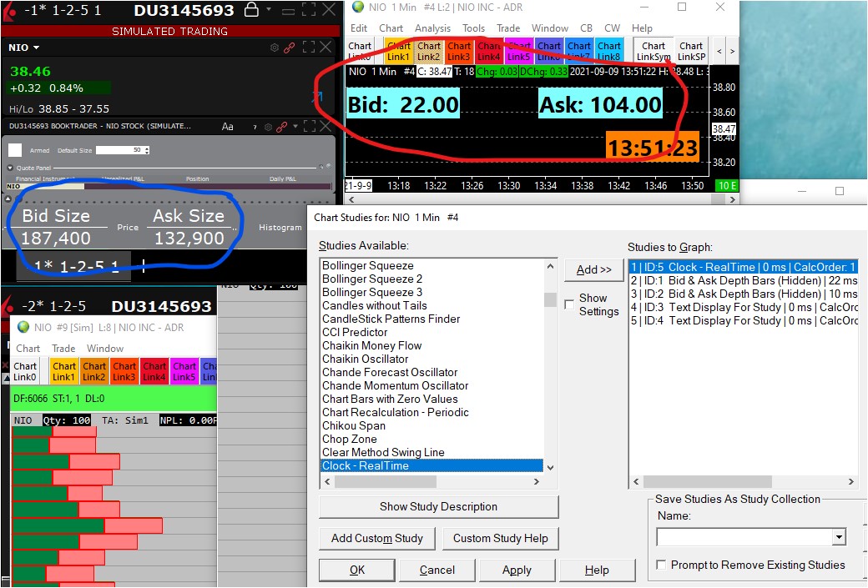Select Chart Link2 in the NIO #9 window
The width and height of the screenshot is (868, 588).
94,371
